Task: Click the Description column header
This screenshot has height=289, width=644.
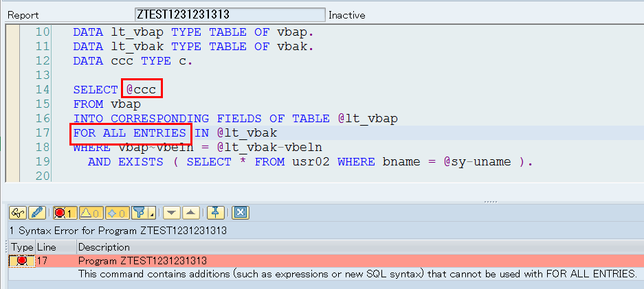Action: (x=359, y=247)
